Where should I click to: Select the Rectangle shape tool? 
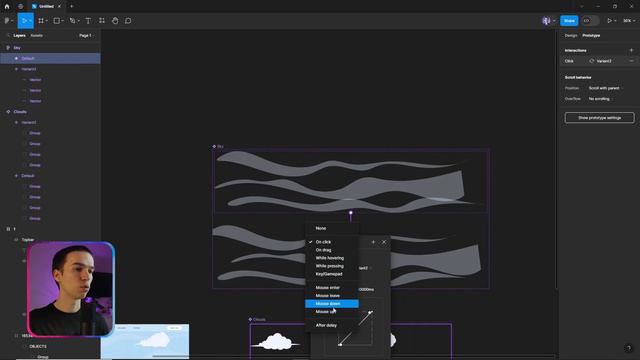(57, 21)
